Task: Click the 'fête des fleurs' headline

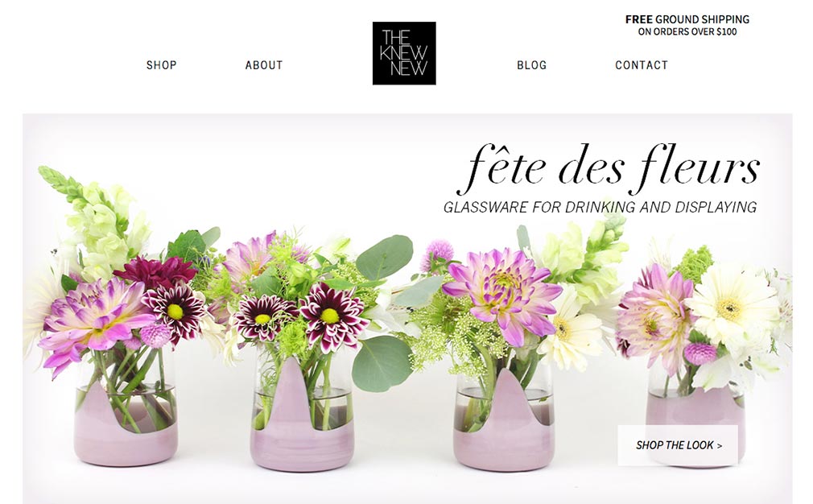Action: [x=607, y=167]
